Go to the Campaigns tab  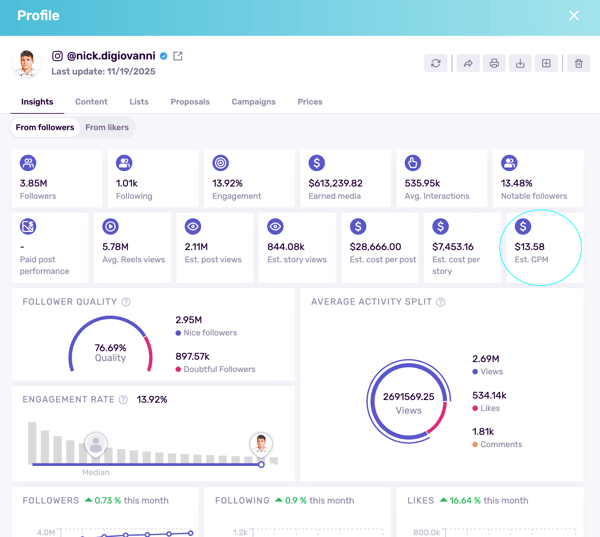253,102
